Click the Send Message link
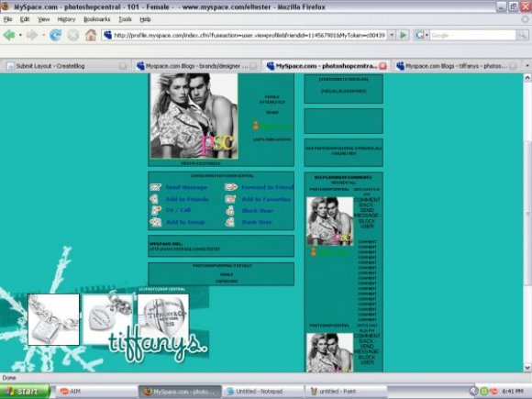Screen dimensions: 532x399 tap(186, 187)
